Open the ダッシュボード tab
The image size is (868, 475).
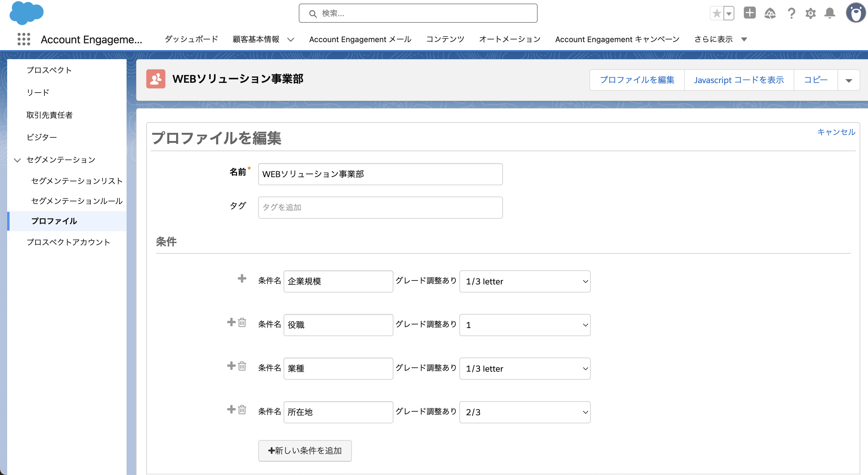pos(191,39)
